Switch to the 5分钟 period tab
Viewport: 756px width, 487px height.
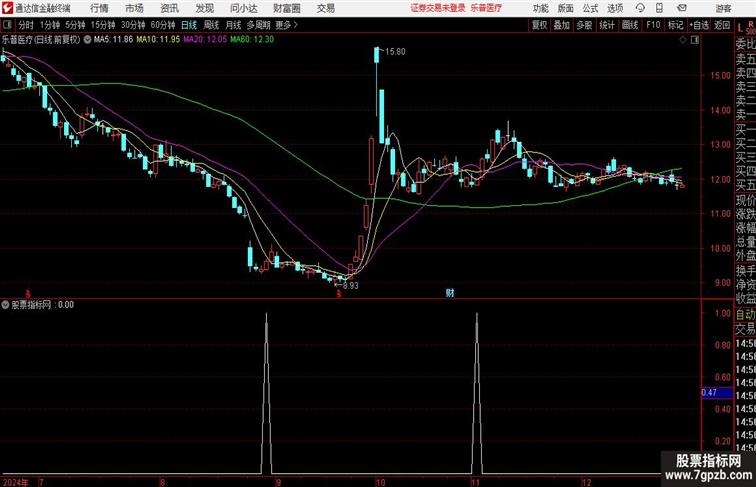pos(75,25)
